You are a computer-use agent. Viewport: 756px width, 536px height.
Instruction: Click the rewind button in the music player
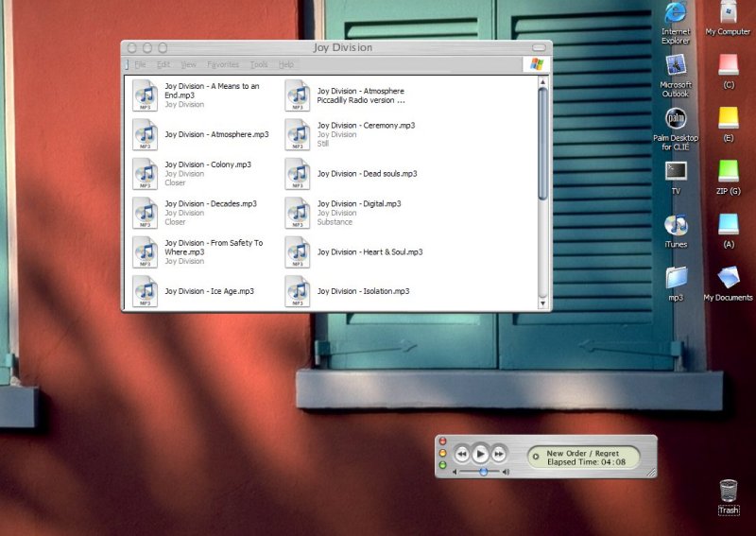(462, 454)
